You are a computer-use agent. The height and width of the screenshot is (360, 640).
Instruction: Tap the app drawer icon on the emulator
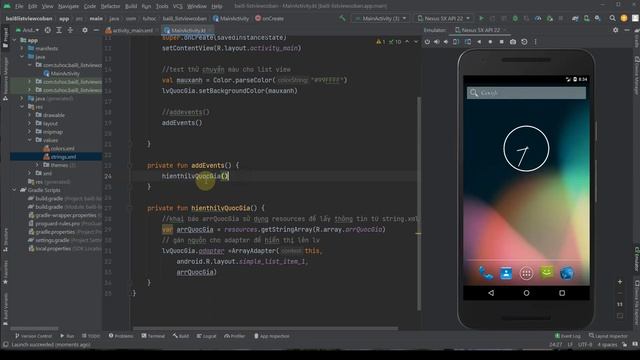(526, 273)
